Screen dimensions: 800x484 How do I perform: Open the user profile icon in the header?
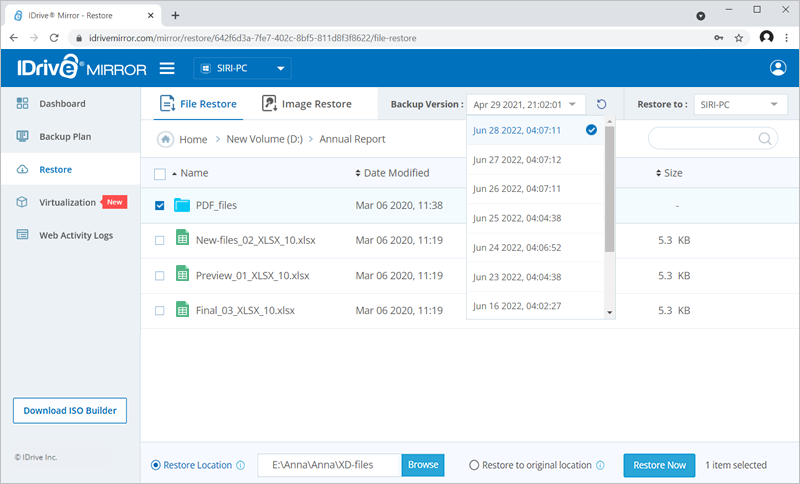[x=778, y=68]
